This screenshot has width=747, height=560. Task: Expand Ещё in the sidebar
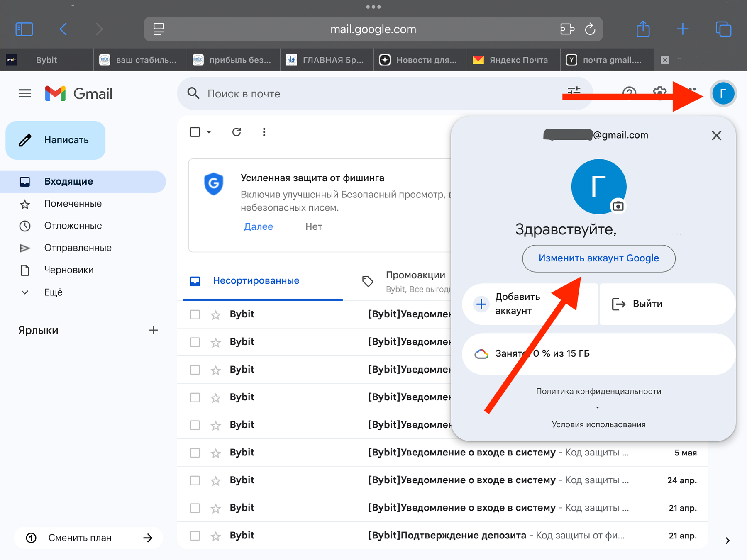pyautogui.click(x=41, y=292)
